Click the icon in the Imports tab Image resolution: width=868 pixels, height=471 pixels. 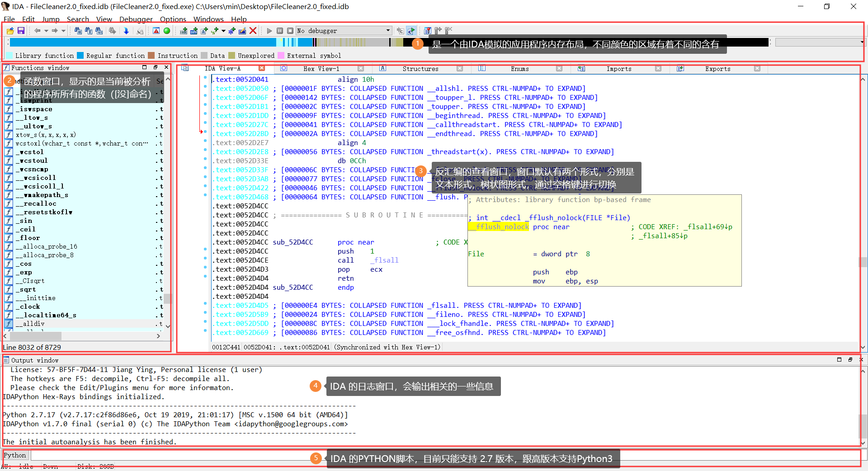click(581, 68)
